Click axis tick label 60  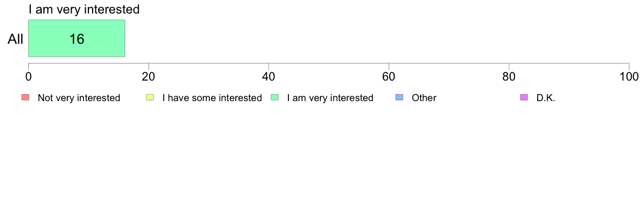pyautogui.click(x=389, y=77)
